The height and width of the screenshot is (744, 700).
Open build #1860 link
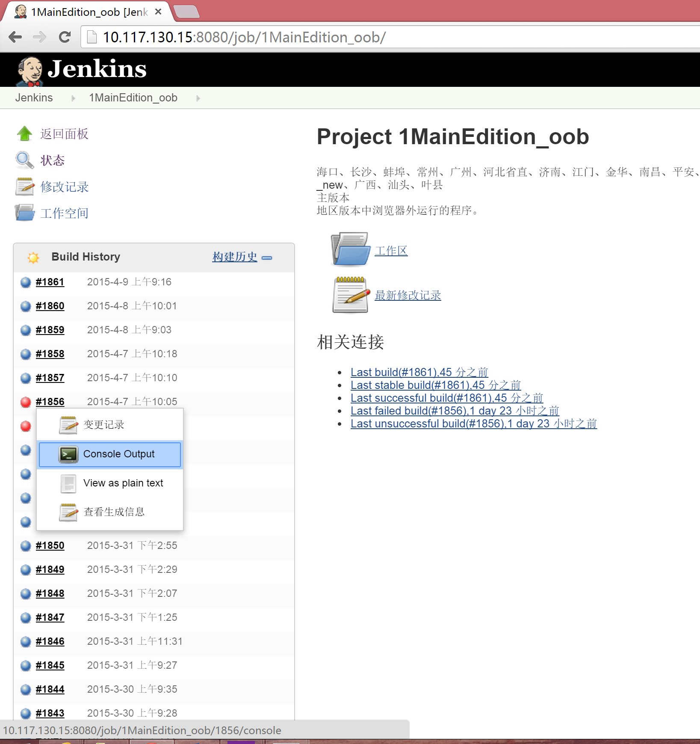pyautogui.click(x=50, y=306)
